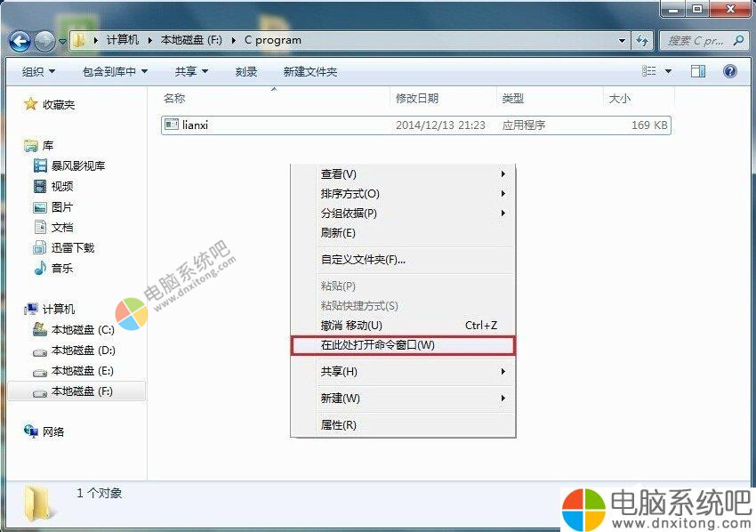Click the music note icon beside 音乐

pyautogui.click(x=40, y=268)
